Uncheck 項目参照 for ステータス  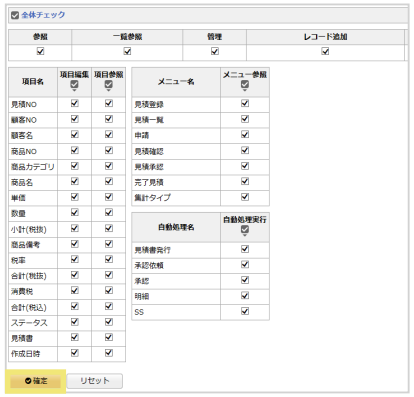coord(109,322)
